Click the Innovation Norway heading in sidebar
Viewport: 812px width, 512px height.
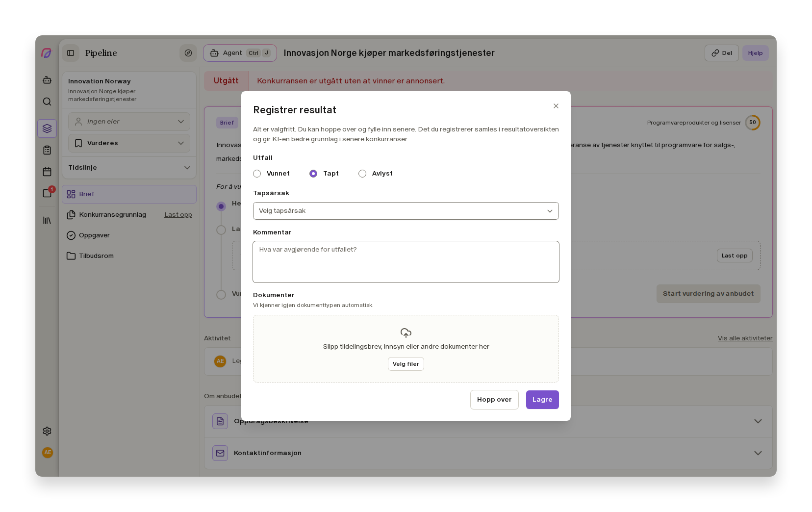point(100,81)
